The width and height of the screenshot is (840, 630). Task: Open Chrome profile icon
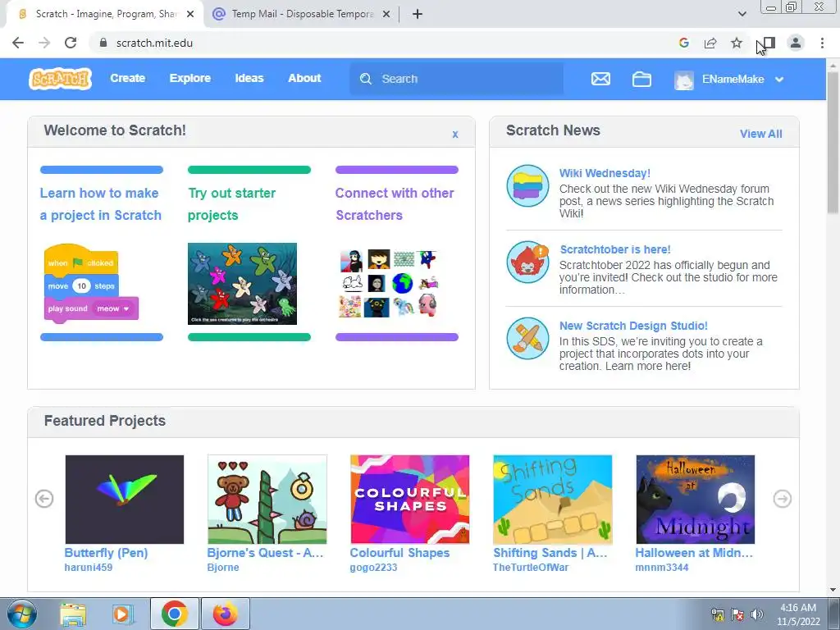tap(796, 43)
